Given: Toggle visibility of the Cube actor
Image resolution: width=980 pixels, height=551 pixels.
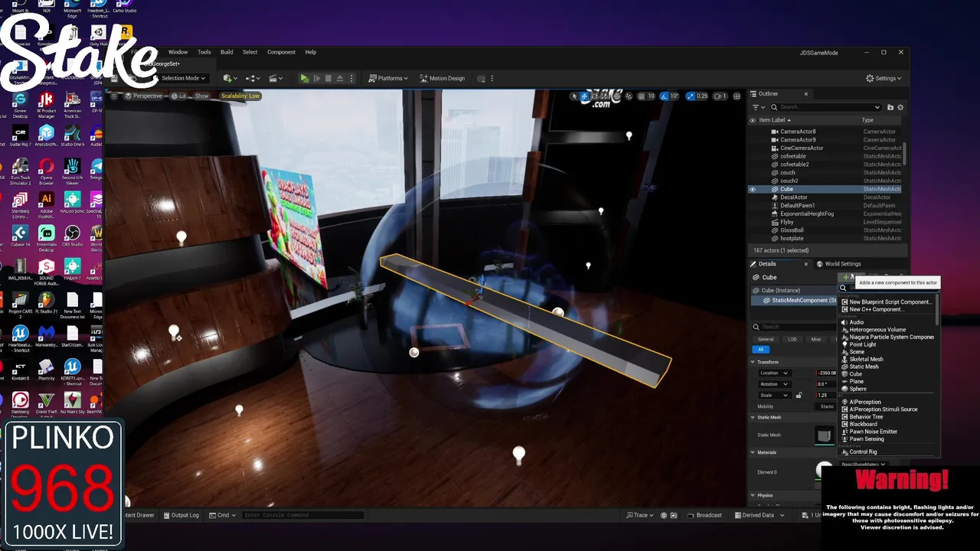Looking at the screenshot, I should pos(753,189).
